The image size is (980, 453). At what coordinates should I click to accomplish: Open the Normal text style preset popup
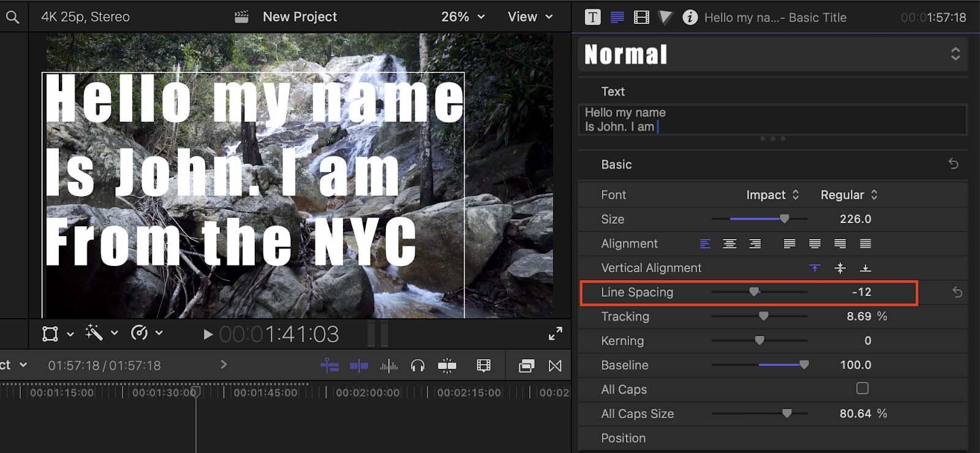[773, 55]
